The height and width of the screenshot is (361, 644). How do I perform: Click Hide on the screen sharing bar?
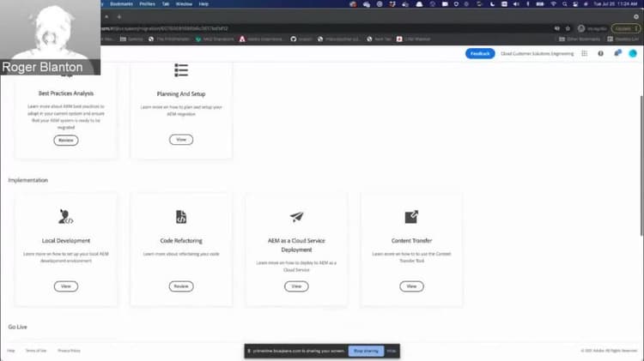coord(392,351)
